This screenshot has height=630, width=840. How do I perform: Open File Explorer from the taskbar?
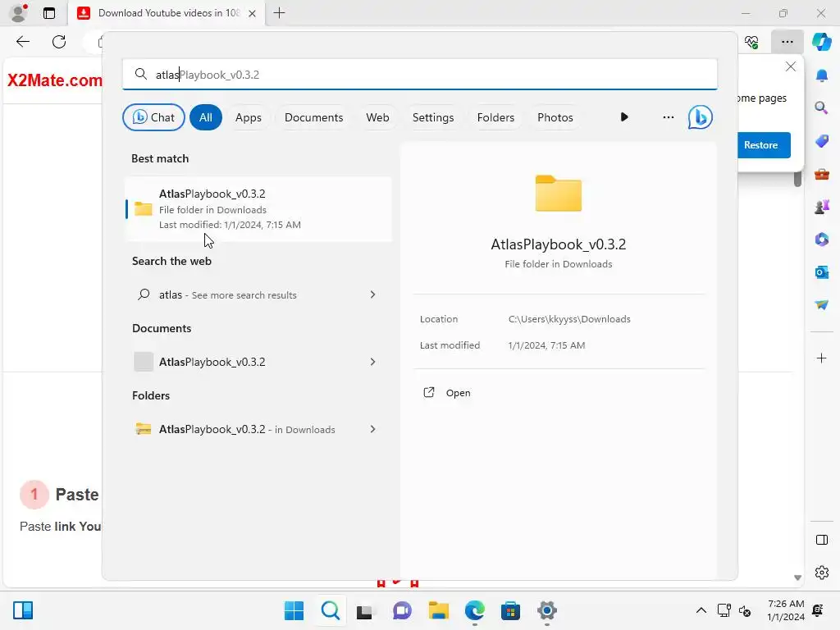pos(438,610)
